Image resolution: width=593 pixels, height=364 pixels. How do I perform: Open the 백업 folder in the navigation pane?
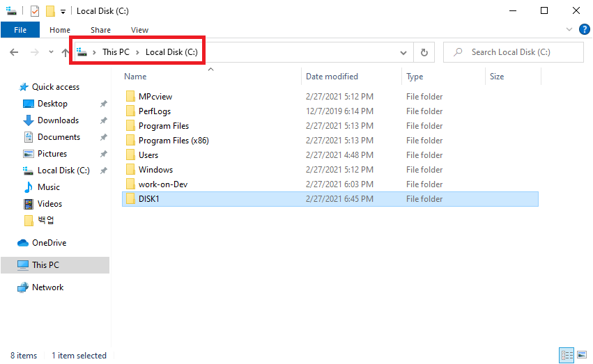tap(45, 220)
